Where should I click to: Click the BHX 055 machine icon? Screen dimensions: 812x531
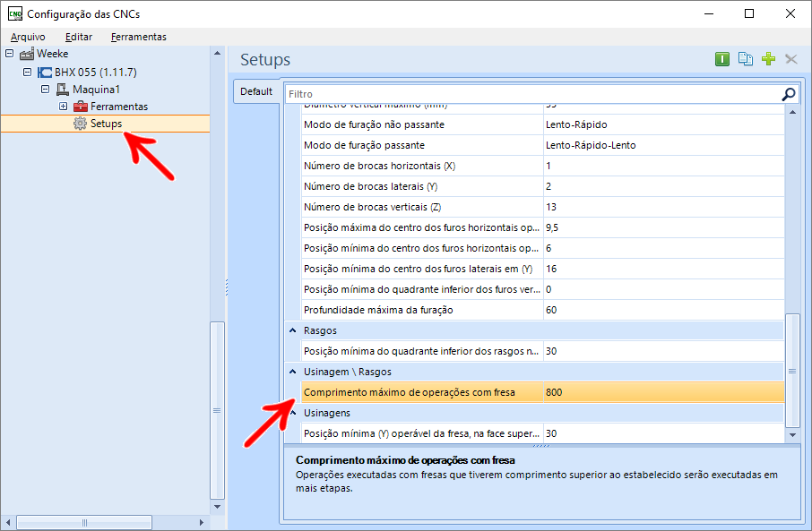45,73
